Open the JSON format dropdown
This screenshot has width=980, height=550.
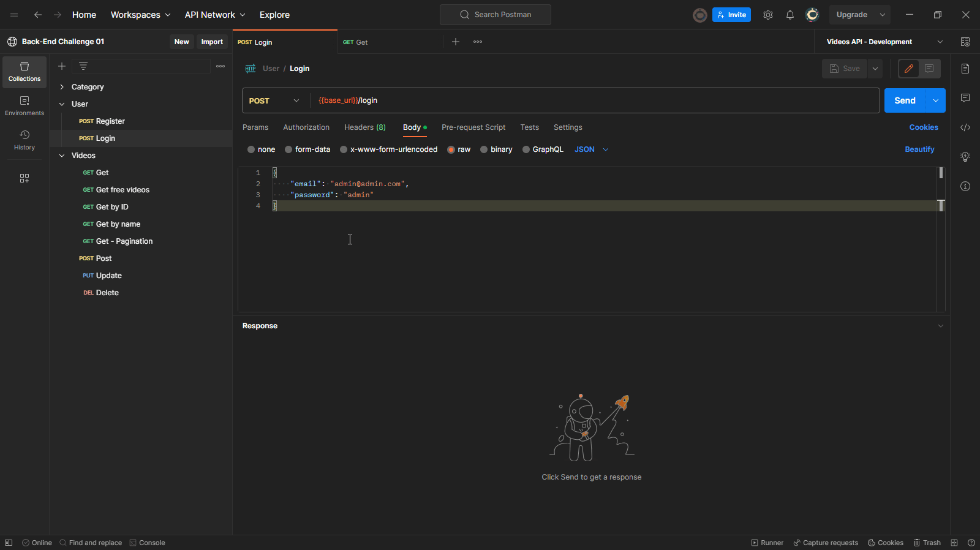[x=592, y=149]
